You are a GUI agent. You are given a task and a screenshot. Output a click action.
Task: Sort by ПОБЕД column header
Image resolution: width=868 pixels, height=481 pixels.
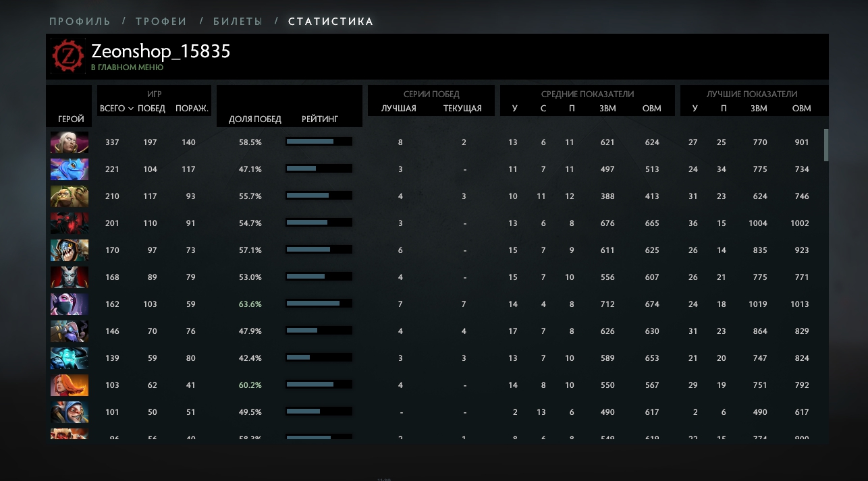coord(151,109)
